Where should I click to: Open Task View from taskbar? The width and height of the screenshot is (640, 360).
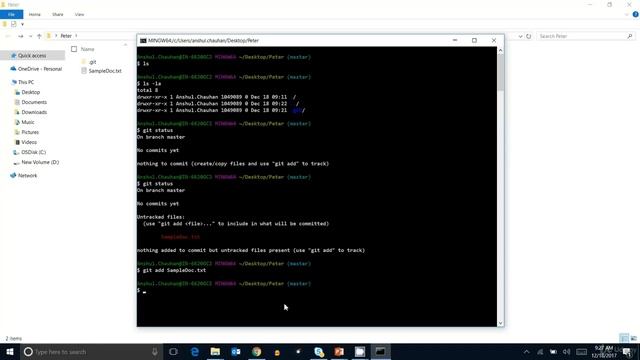point(173,351)
